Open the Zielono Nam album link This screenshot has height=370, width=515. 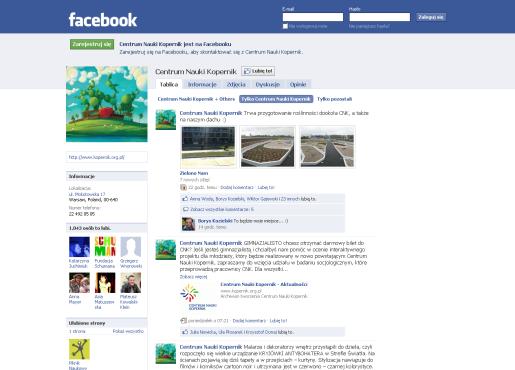(194, 173)
